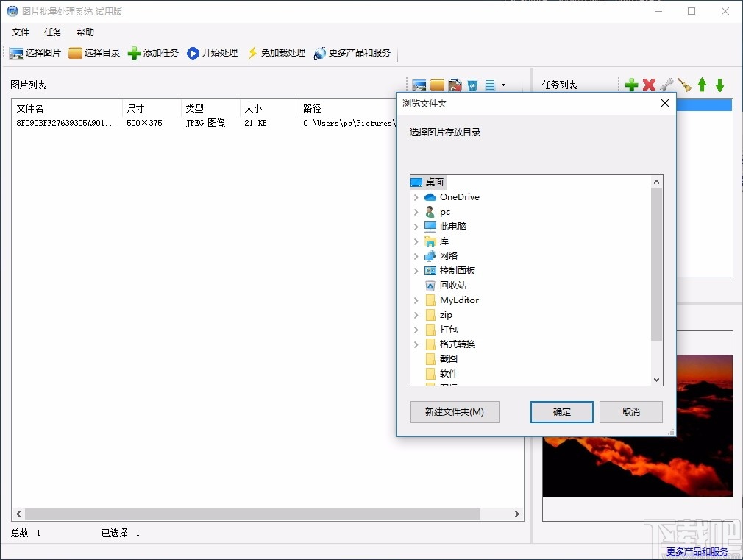Click the 新建文件夹(M) button
The height and width of the screenshot is (560, 743).
[454, 412]
